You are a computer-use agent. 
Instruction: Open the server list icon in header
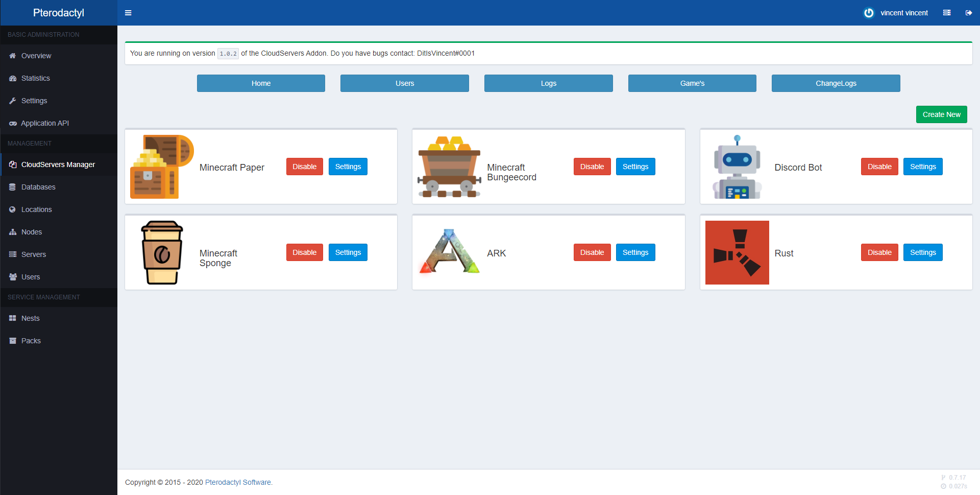(x=947, y=13)
